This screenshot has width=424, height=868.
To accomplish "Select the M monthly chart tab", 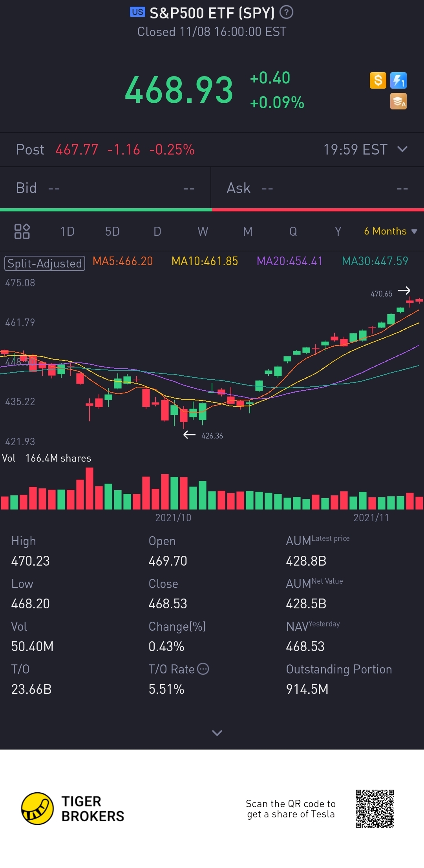I will coord(248,231).
